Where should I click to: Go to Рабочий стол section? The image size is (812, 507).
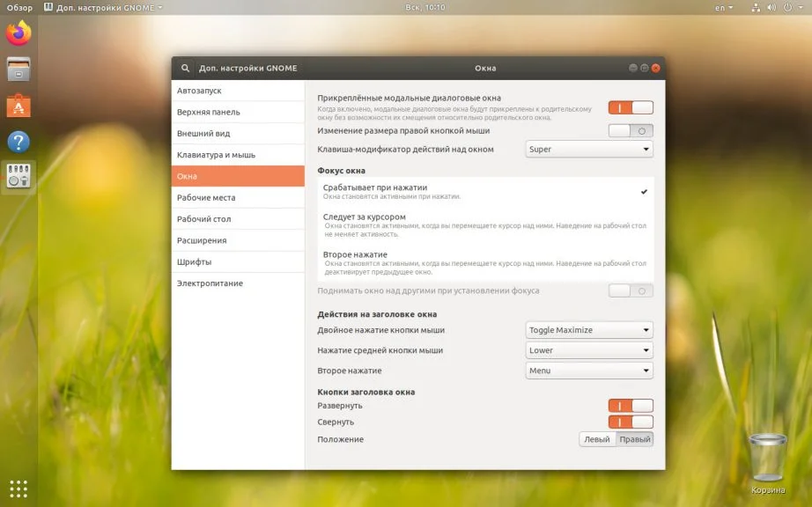238,219
